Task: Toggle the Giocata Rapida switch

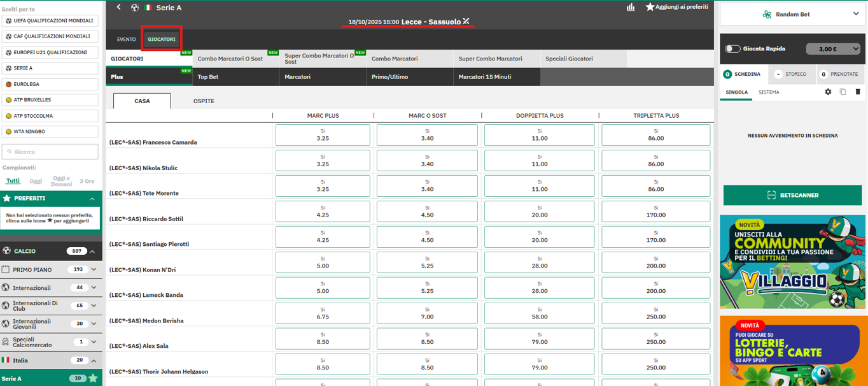Action: point(732,49)
